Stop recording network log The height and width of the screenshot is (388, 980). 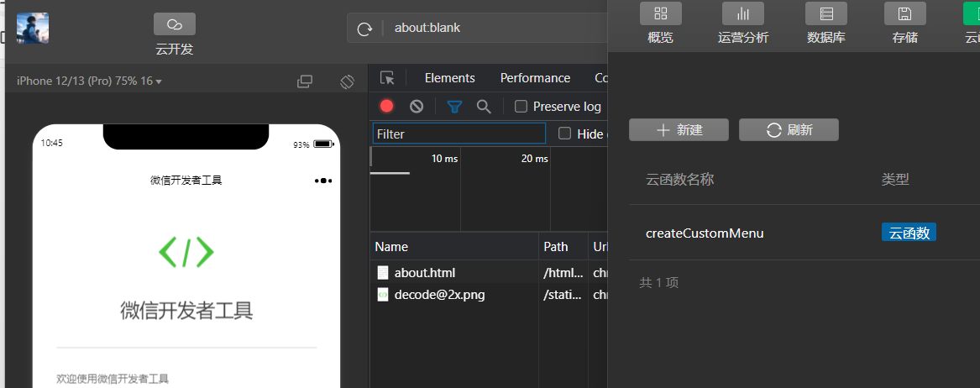(x=387, y=106)
